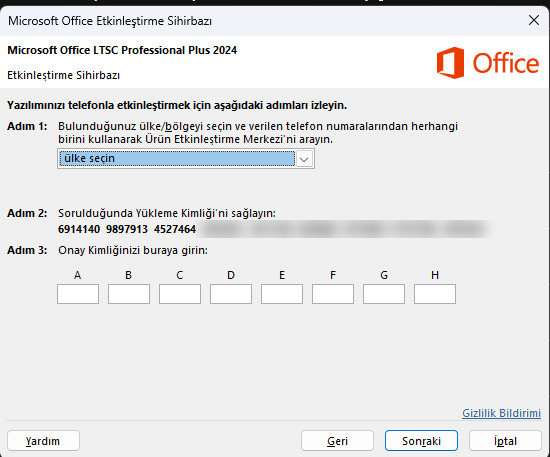Click input field C for confirmation ID

(180, 294)
